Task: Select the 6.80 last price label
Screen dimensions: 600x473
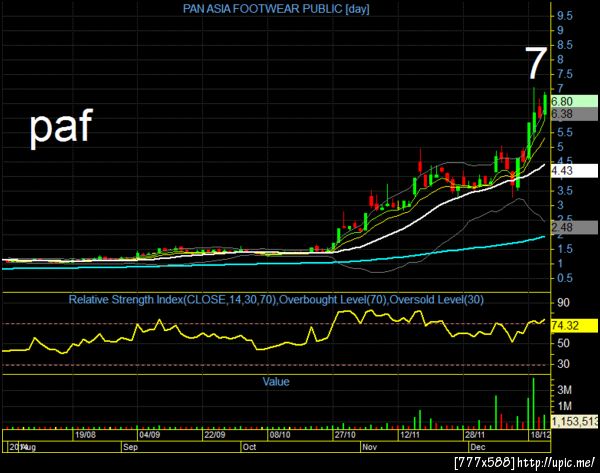Action: [x=574, y=101]
